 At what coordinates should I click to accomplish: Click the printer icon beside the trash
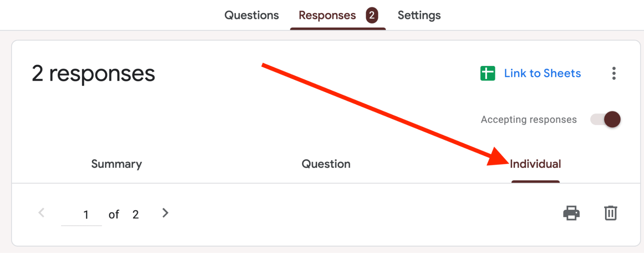pos(572,213)
